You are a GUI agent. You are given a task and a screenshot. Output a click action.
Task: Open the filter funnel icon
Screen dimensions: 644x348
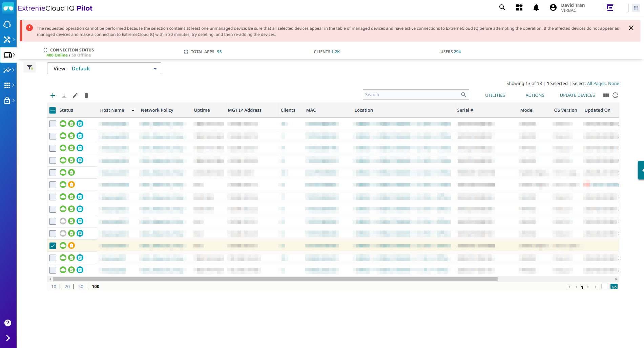point(30,68)
